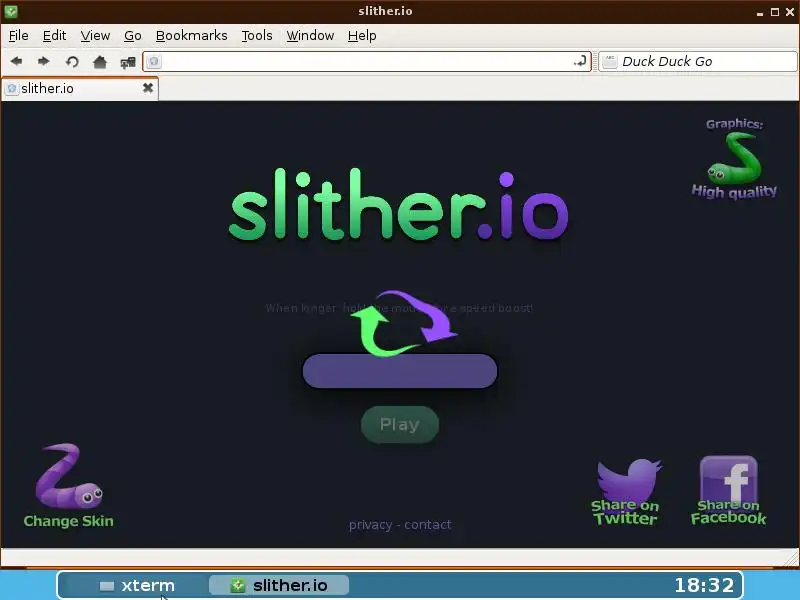800x600 pixels.
Task: Open the File menu
Action: [x=19, y=36]
